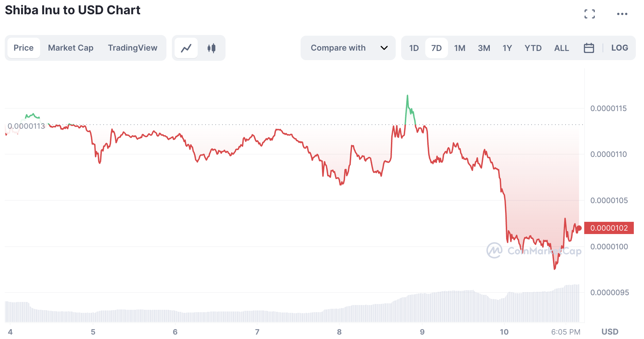644x339 pixels.
Task: Click the CoinMarketCap watermark logo
Action: pyautogui.click(x=495, y=251)
